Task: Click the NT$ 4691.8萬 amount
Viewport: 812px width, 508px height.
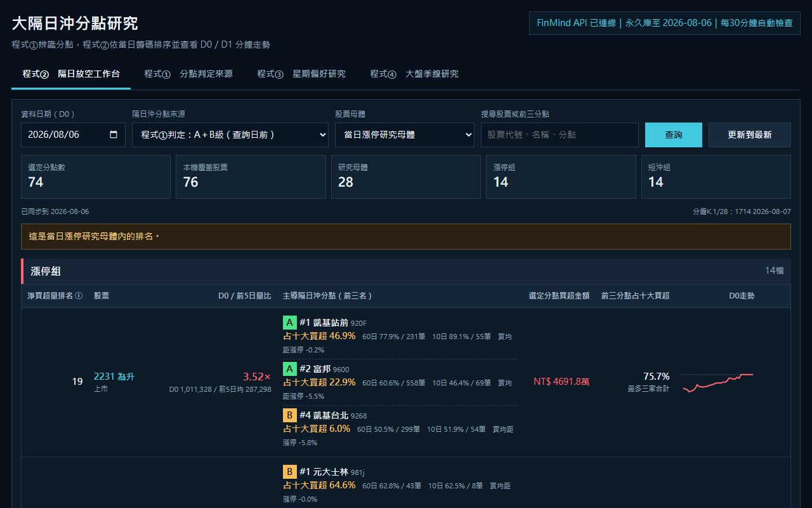Action: click(561, 382)
